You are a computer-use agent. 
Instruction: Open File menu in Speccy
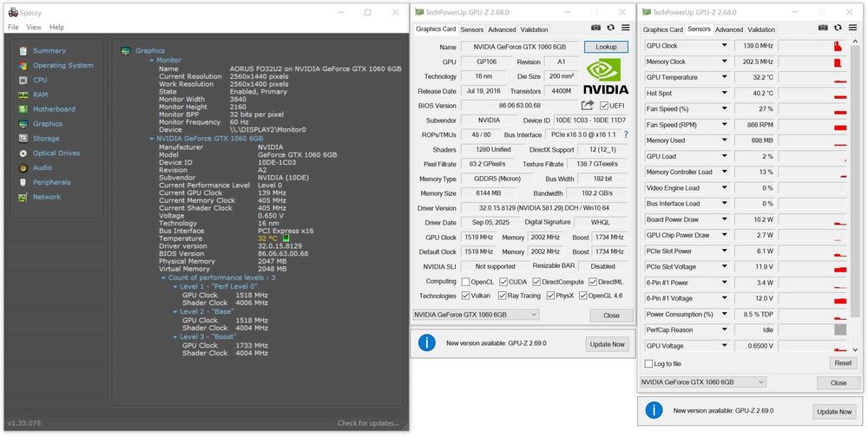(13, 27)
